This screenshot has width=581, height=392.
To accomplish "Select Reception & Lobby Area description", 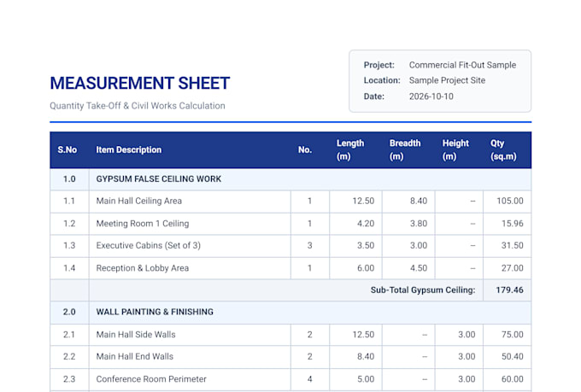I will (x=143, y=268).
